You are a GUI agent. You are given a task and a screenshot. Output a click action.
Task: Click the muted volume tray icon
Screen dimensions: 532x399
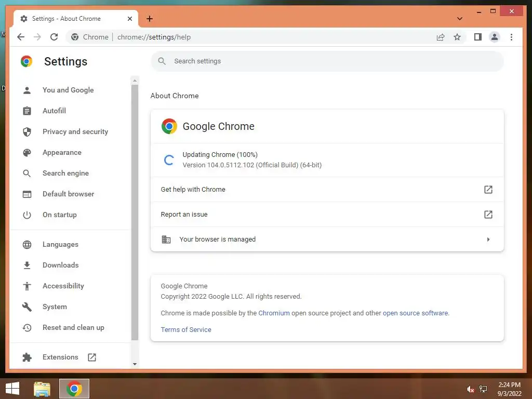(470, 389)
